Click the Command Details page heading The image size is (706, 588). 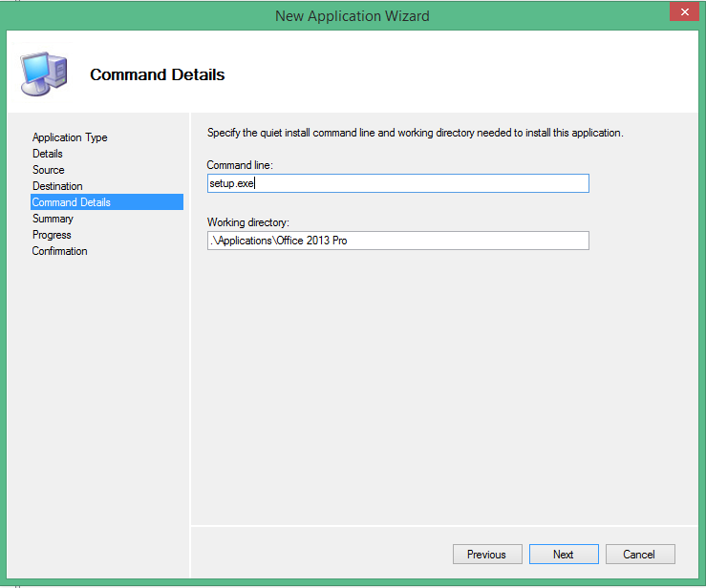click(157, 74)
